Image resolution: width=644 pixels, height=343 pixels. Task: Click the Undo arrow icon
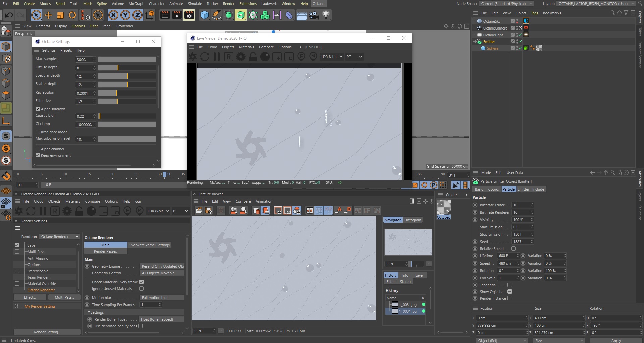(9, 15)
